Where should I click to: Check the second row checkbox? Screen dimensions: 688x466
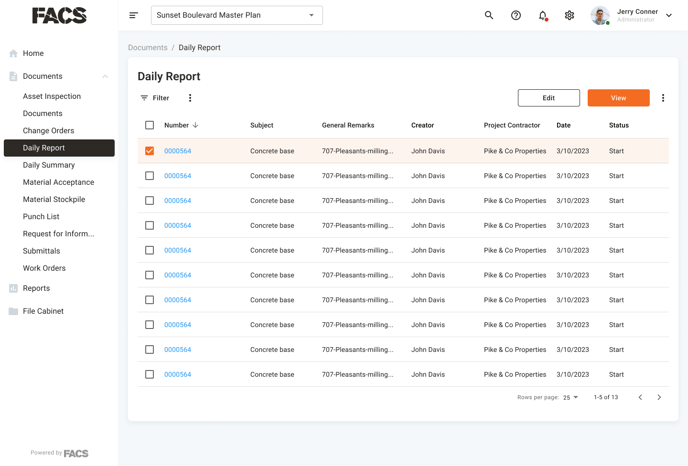pos(150,176)
